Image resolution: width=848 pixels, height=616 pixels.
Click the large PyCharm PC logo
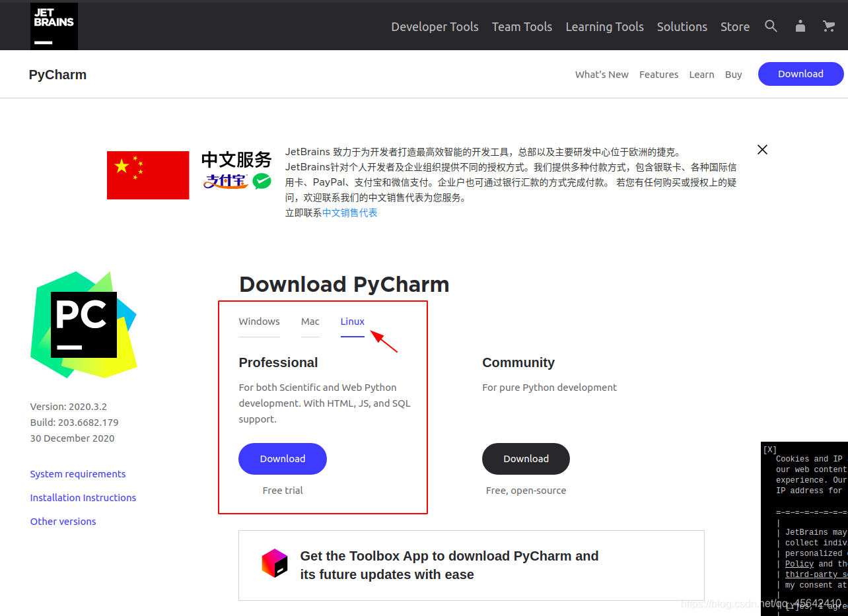coord(84,325)
